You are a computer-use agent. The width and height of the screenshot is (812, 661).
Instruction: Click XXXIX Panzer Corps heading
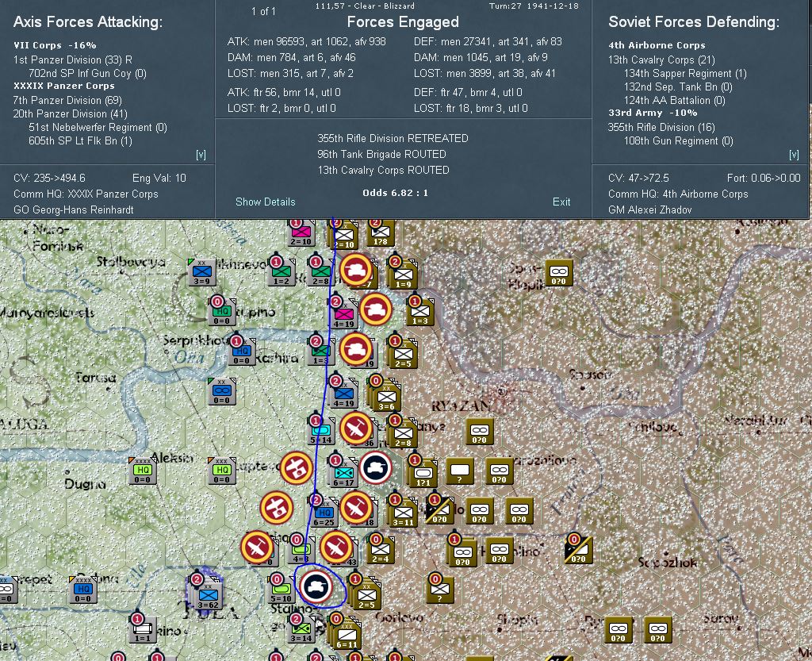click(64, 86)
